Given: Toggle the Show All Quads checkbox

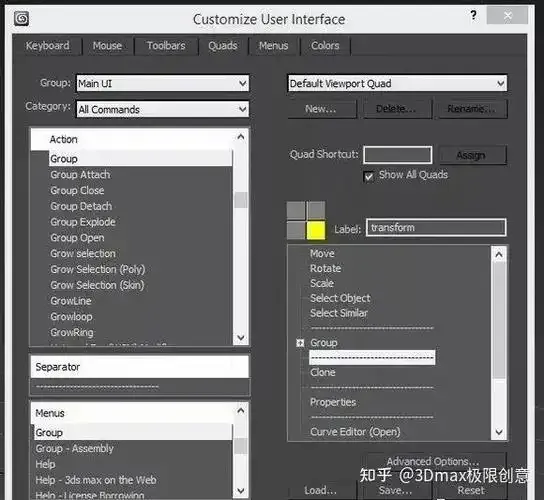Looking at the screenshot, I should pos(369,176).
